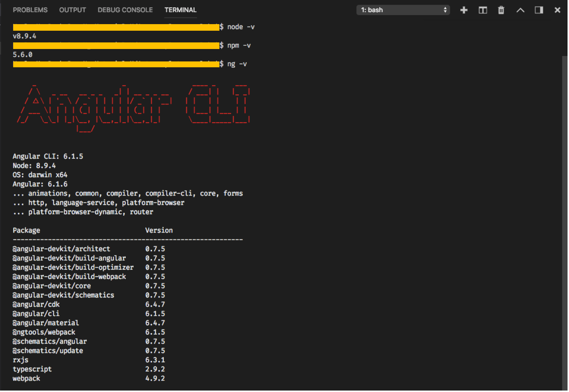Switch to the OUTPUT tab
The image size is (569, 392).
pyautogui.click(x=72, y=10)
